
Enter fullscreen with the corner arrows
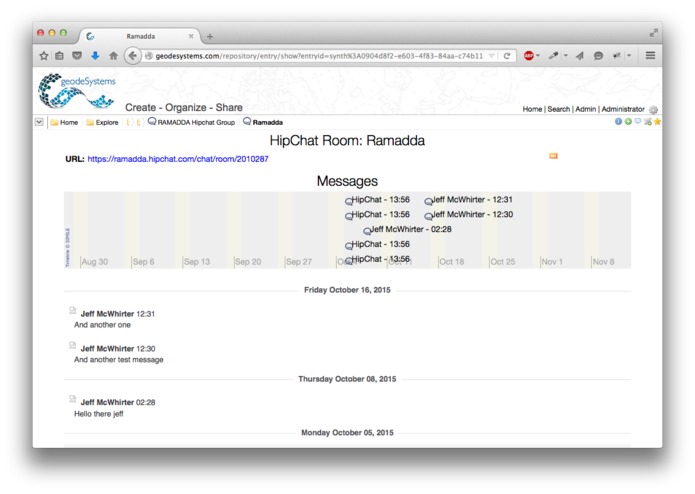(653, 33)
